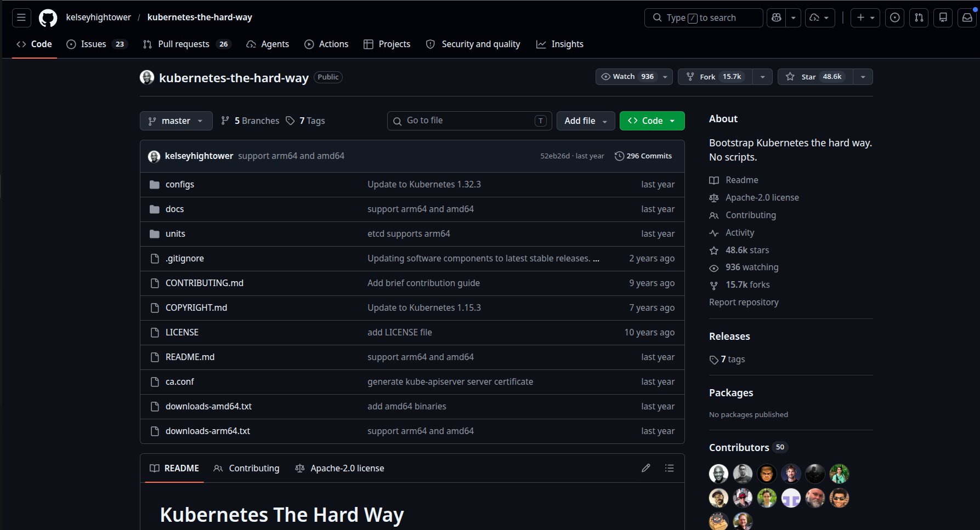
Task: Open 'Update to Kubernetes 1.32.3' commit message
Action: click(424, 185)
